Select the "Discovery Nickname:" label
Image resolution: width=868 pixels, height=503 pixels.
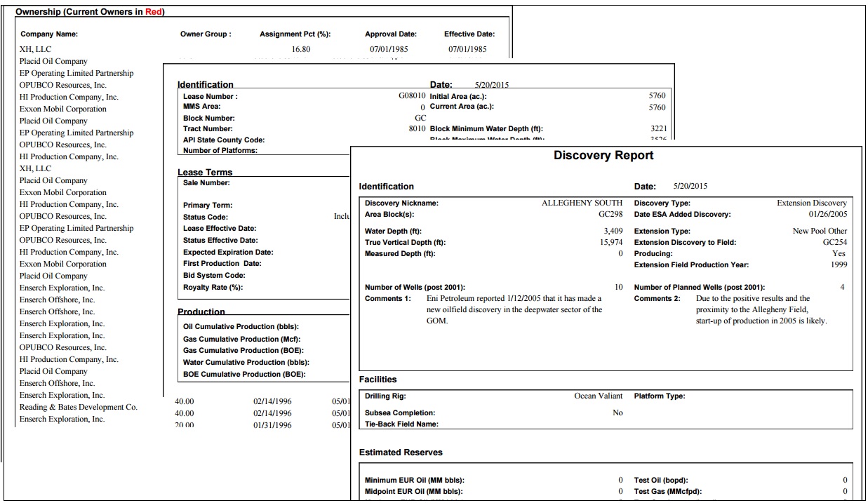point(401,203)
